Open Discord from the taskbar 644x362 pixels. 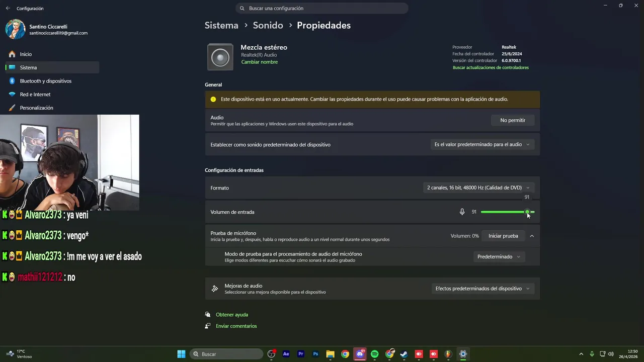pos(360,354)
